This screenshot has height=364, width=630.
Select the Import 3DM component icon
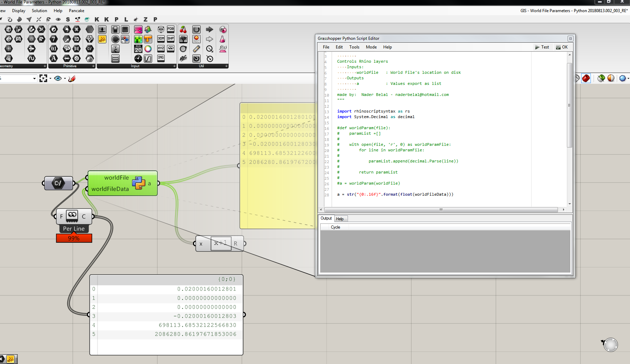click(x=161, y=39)
